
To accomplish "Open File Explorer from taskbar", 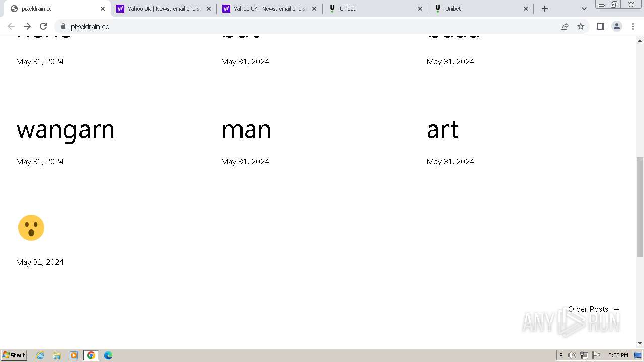I will [57, 355].
